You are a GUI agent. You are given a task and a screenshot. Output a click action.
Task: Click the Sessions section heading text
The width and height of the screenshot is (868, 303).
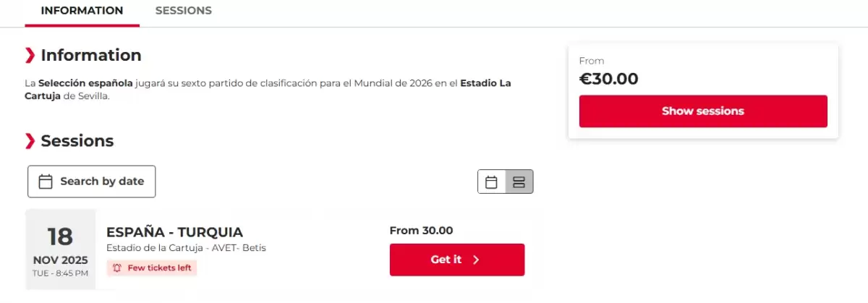point(77,140)
